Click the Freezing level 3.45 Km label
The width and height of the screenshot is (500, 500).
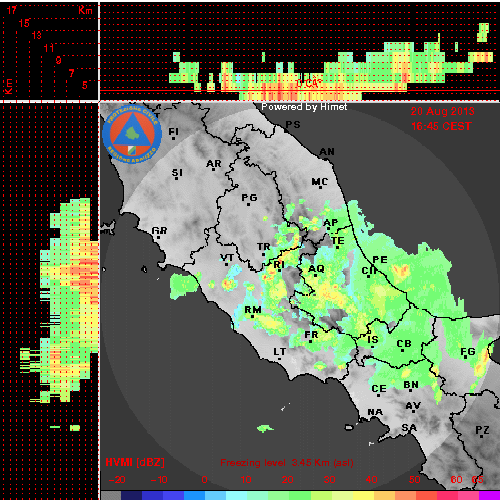pyautogui.click(x=287, y=463)
